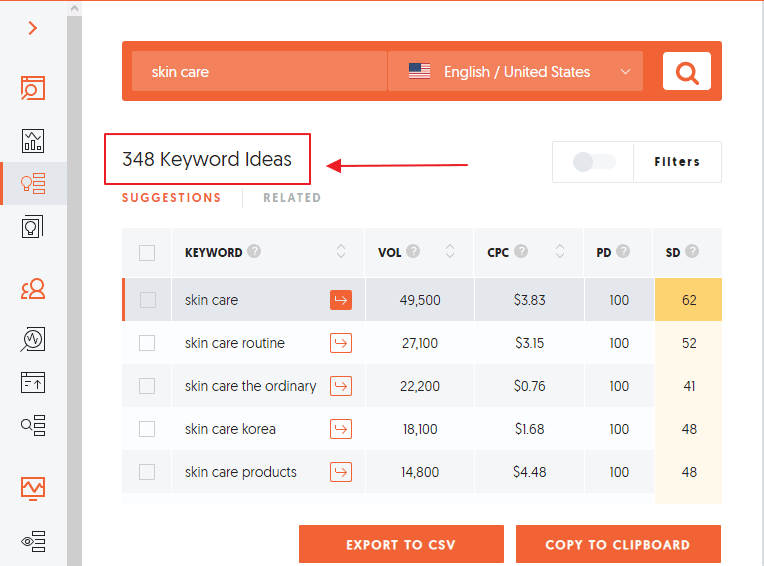Click the skin care keyword search field
The height and width of the screenshot is (566, 764).
click(x=259, y=72)
